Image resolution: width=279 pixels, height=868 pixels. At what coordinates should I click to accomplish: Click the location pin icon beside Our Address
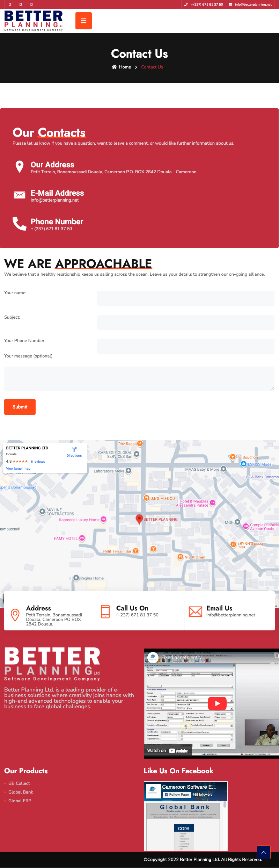click(20, 167)
